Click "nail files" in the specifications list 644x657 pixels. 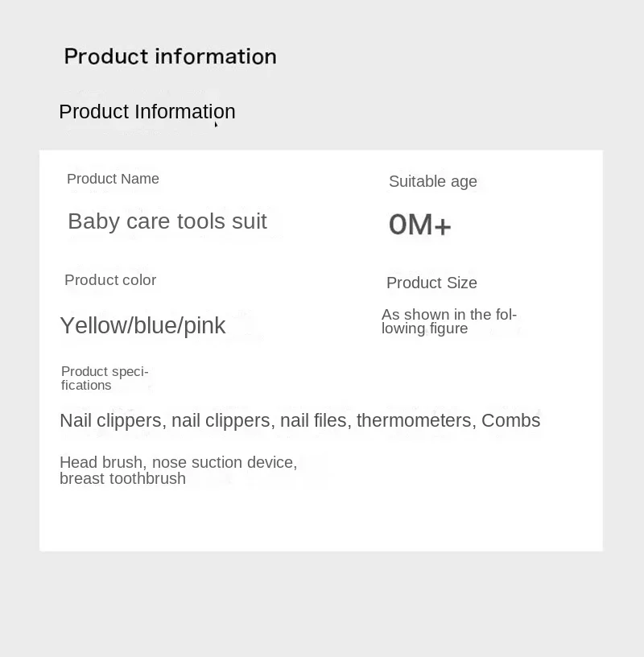[313, 420]
